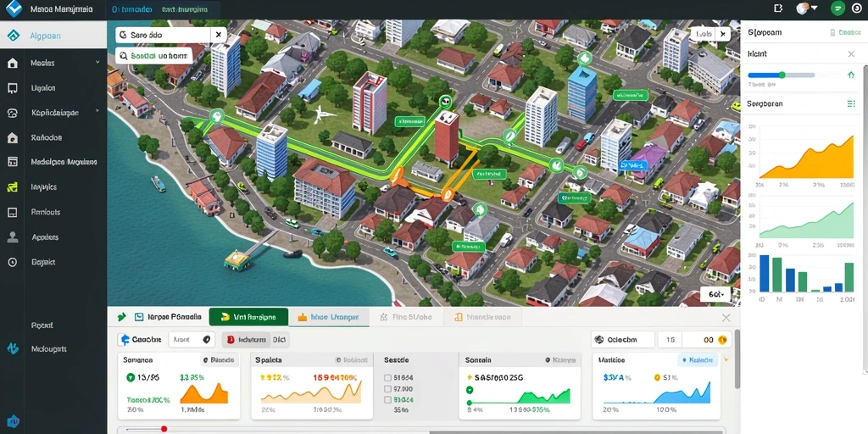868x434 pixels.
Task: Open the tab with the orange icon in the bottom panel
Action: [x=327, y=317]
